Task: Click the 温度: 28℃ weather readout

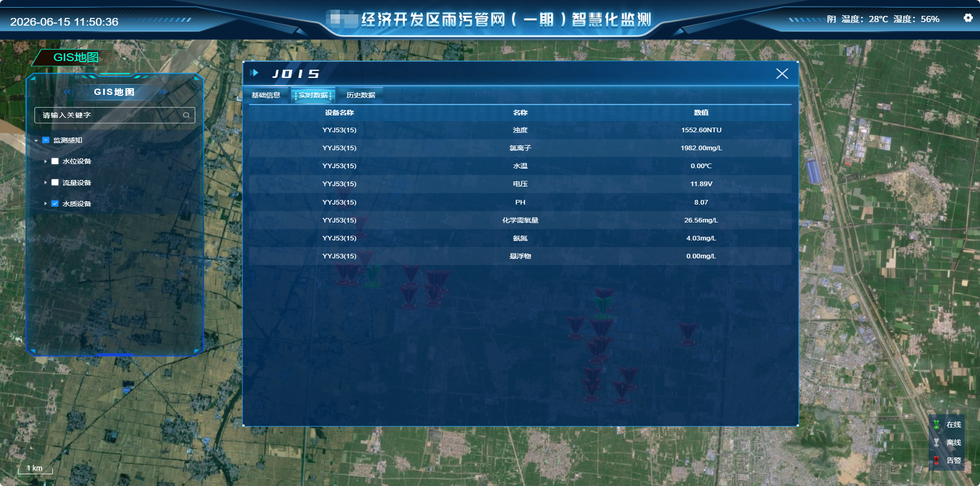Action: 865,19
